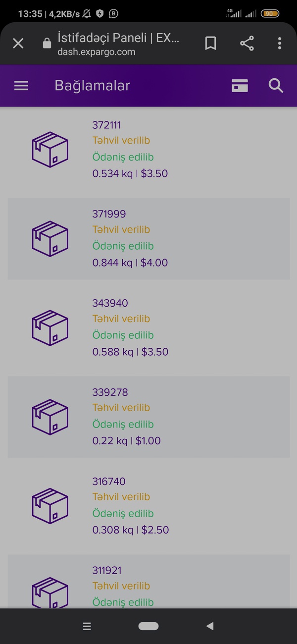Select the 311921 parcel entry

[x=148, y=581]
